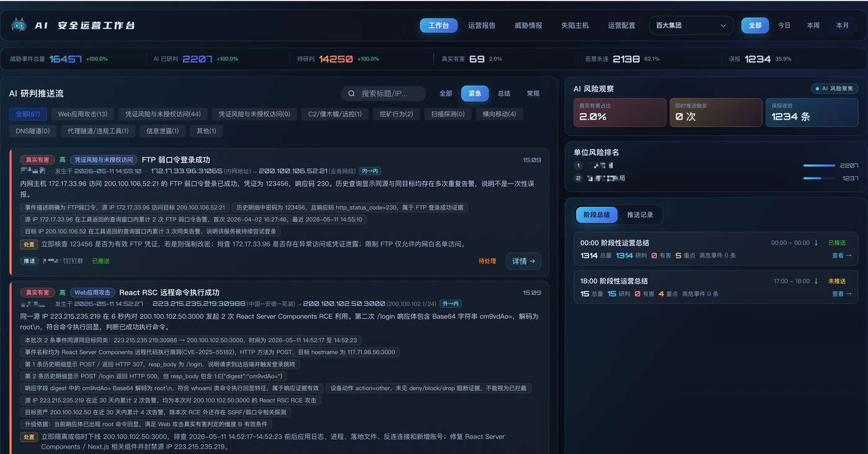Image resolution: width=868 pixels, height=454 pixels.
Task: Click the 处置 tag in the FTP event card
Action: tap(29, 244)
